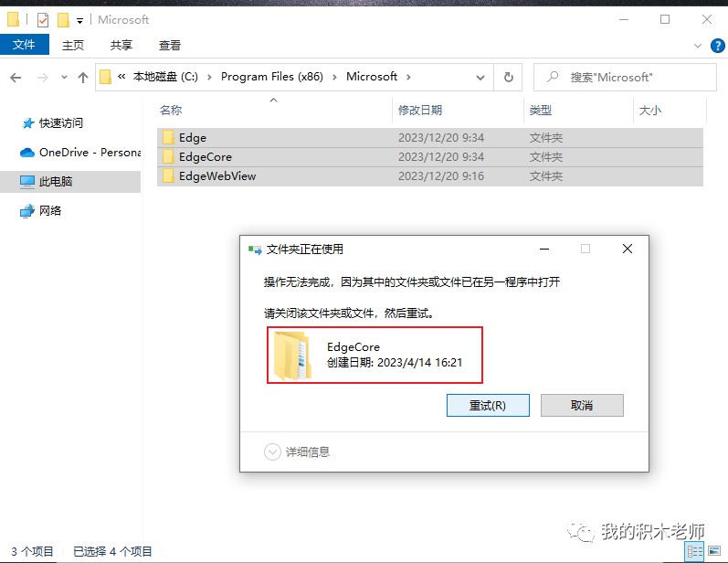Click the folder icon in title bar
Screen dimensions: 728x563
coord(13,19)
